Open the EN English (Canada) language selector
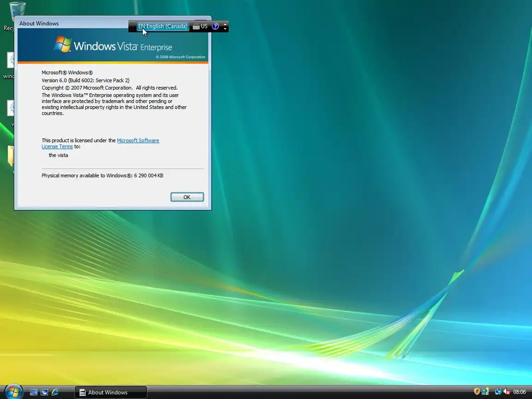This screenshot has width=532, height=399. pos(163,26)
